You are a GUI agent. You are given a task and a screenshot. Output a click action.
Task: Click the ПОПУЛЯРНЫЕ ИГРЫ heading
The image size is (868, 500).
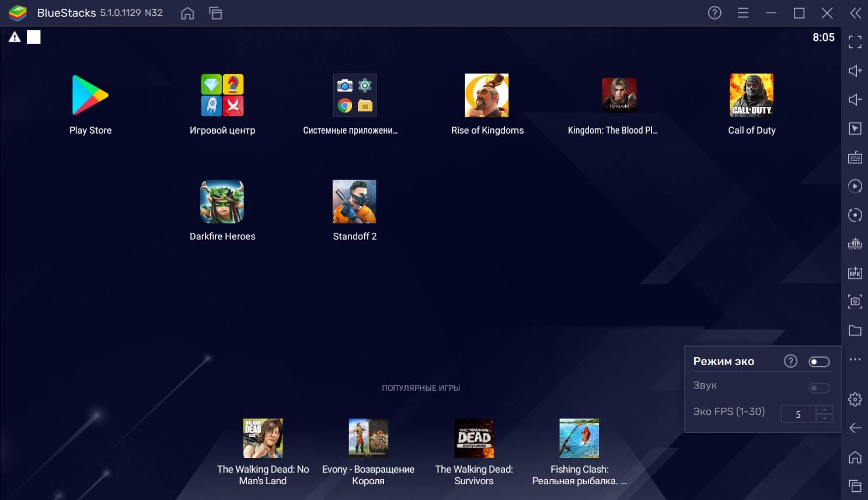coord(421,388)
